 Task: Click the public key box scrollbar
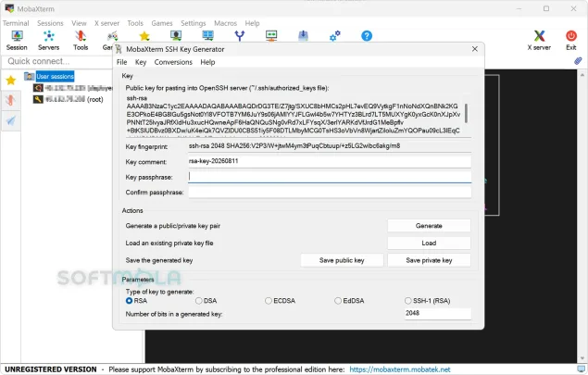click(x=466, y=113)
